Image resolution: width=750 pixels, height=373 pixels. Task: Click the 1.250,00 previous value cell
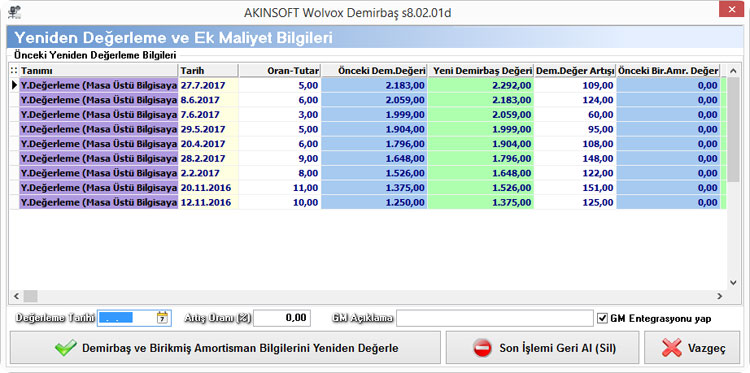coord(374,202)
